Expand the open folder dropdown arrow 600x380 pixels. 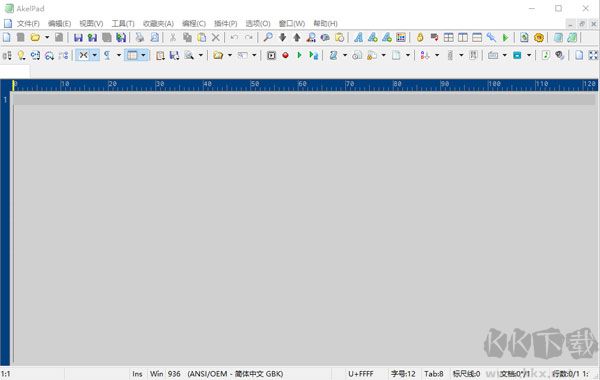pyautogui.click(x=47, y=37)
